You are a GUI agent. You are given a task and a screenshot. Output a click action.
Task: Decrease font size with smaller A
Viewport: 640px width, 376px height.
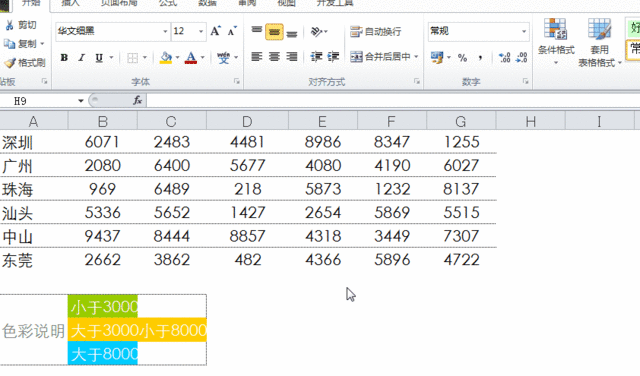click(232, 31)
